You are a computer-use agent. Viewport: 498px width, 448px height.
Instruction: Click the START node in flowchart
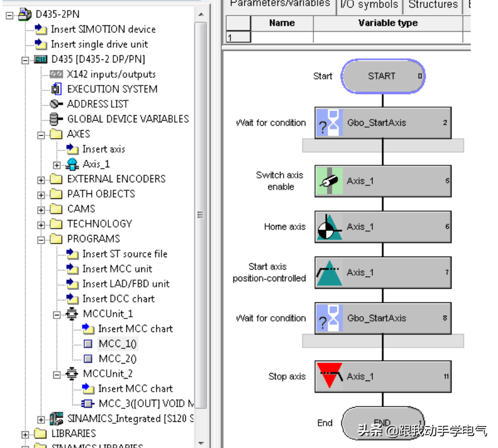pyautogui.click(x=382, y=76)
